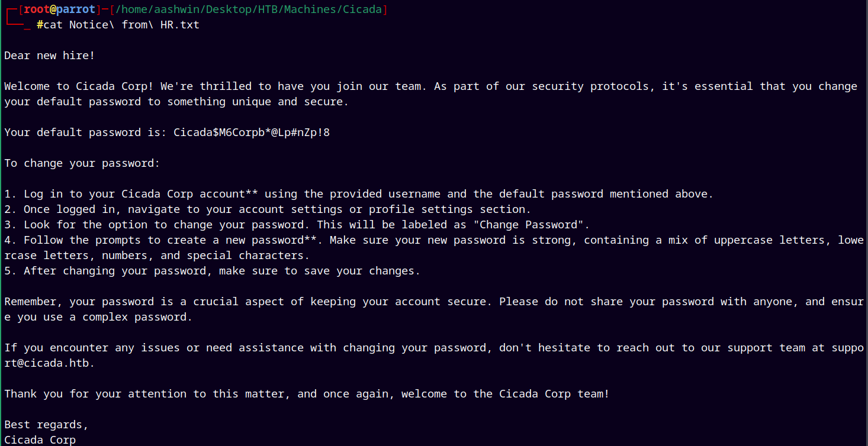The width and height of the screenshot is (868, 446).
Task: Click step 4 "Follow the prompts" line
Action: 434,248
